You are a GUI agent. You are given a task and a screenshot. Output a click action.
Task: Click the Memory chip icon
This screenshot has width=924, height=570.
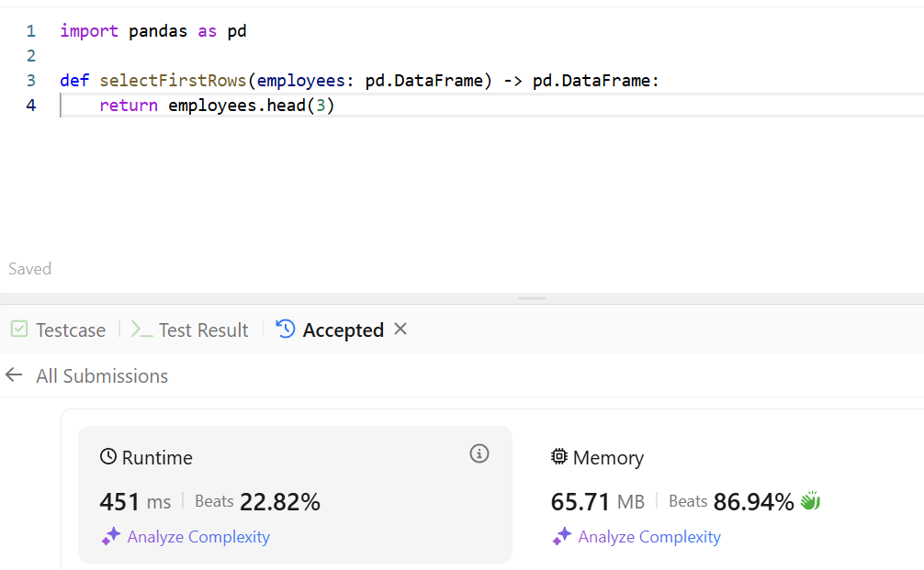558,456
